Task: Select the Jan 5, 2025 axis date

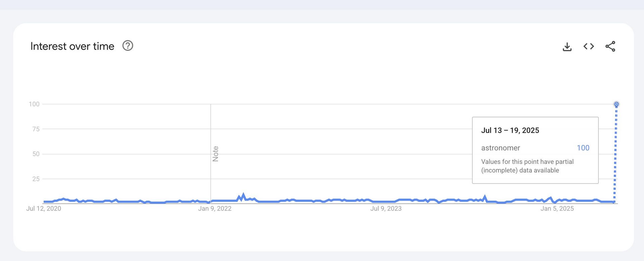Action: [557, 208]
